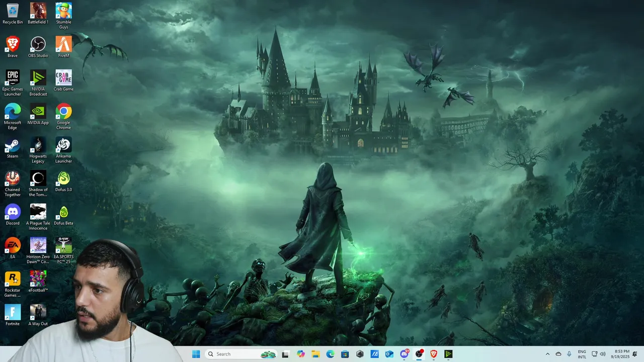
Task: Select the Epic Games Launcher icon
Action: pyautogui.click(x=13, y=83)
